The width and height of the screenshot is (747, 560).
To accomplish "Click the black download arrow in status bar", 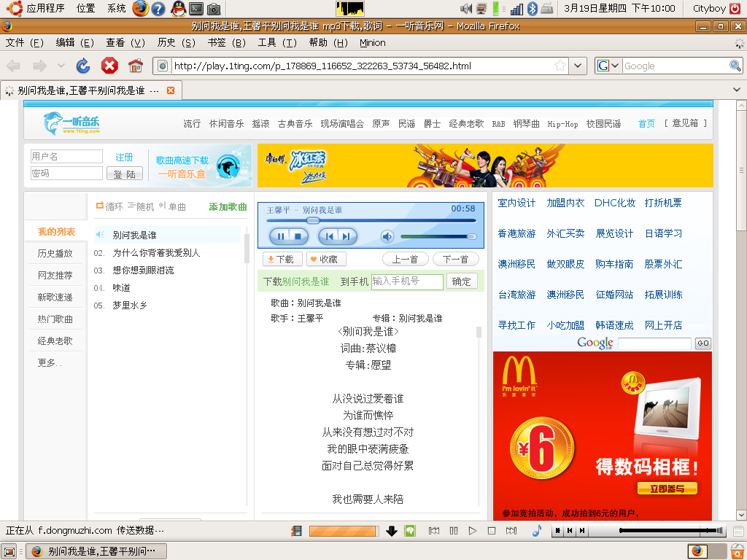I will (392, 531).
